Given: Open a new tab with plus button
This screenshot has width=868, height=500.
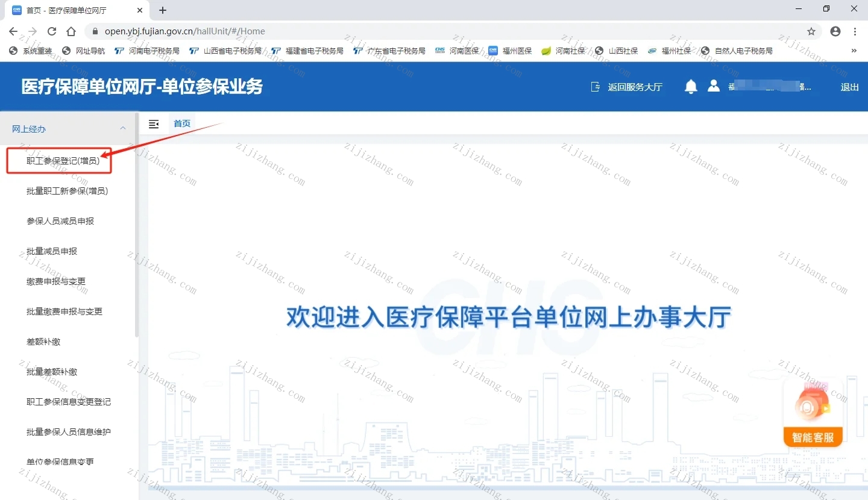Looking at the screenshot, I should tap(163, 10).
